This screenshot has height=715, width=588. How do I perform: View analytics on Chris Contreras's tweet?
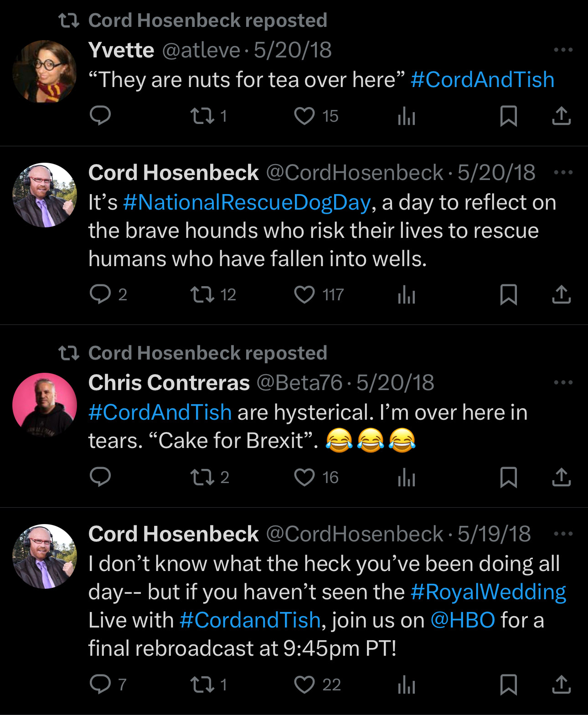(x=407, y=477)
